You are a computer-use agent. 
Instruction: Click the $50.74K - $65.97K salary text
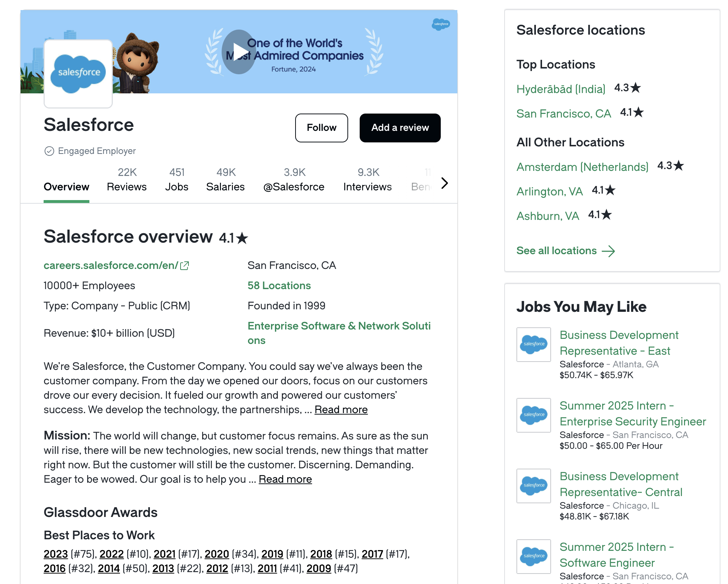(x=596, y=375)
